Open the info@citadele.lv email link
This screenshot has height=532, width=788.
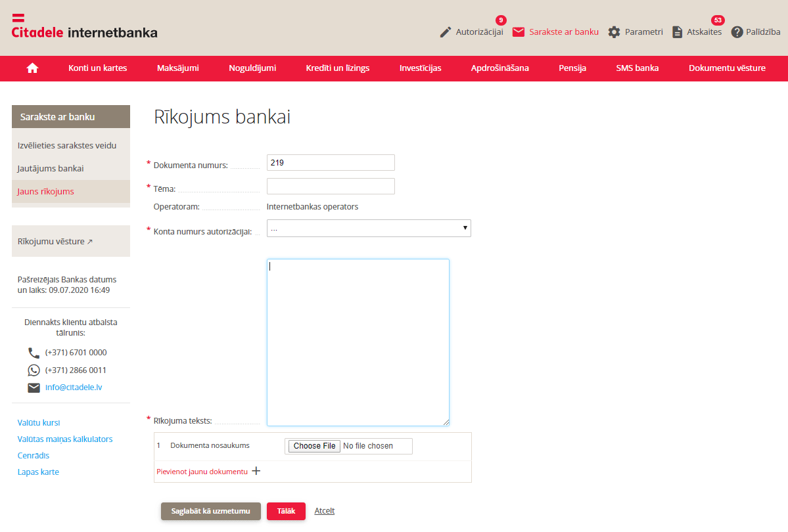click(x=74, y=388)
